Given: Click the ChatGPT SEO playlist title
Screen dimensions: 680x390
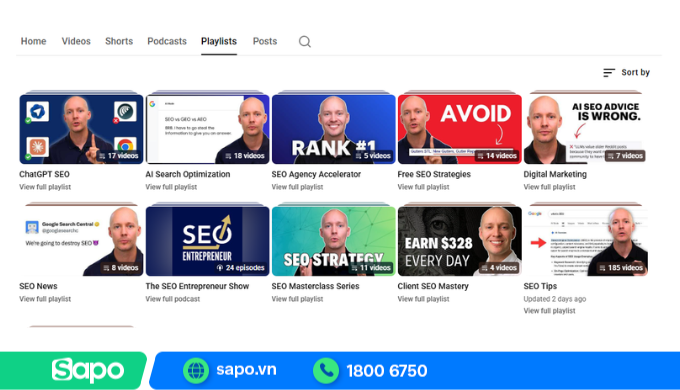Looking at the screenshot, I should pyautogui.click(x=44, y=174).
